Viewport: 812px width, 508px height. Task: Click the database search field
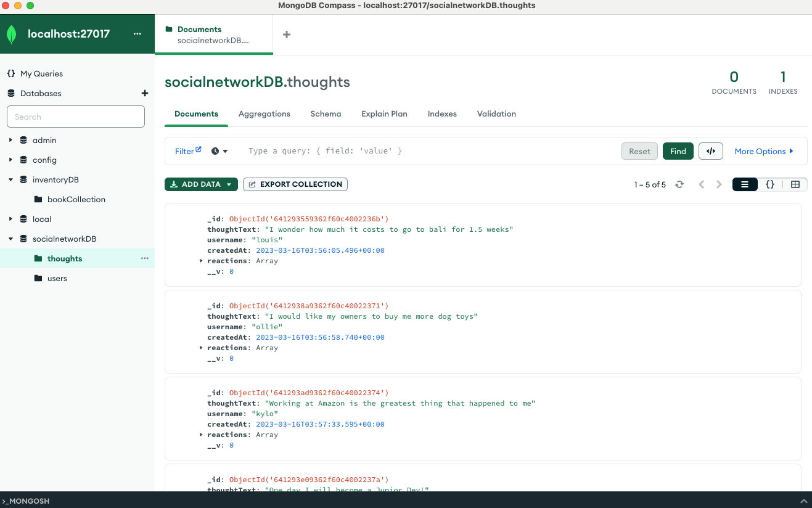(75, 117)
